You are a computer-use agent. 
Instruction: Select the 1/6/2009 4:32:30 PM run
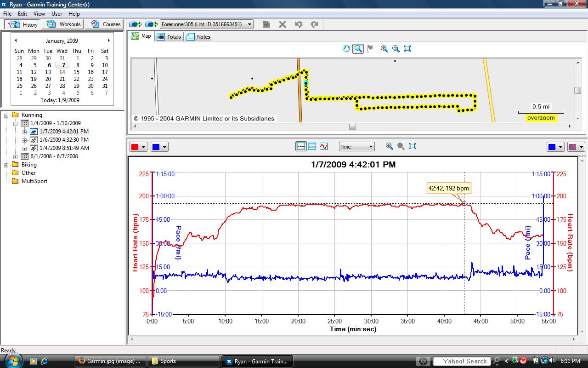coord(64,140)
